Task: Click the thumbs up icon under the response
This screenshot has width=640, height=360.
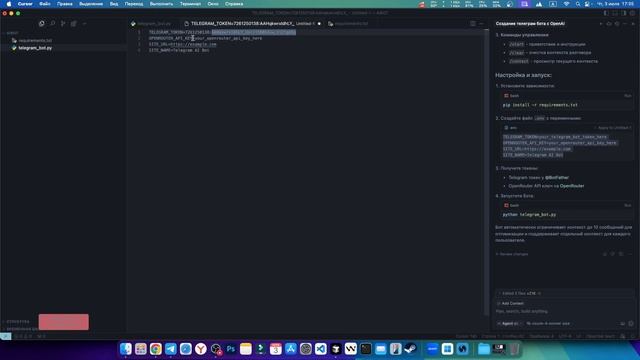Action: (605, 254)
